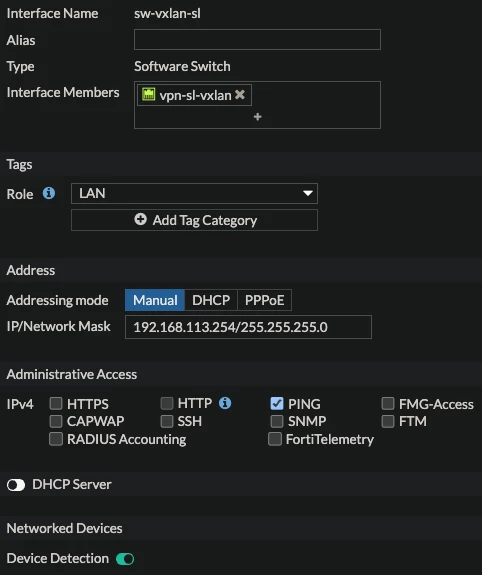Turn on the DHCP Server toggle
This screenshot has width=482, height=575.
click(16, 485)
